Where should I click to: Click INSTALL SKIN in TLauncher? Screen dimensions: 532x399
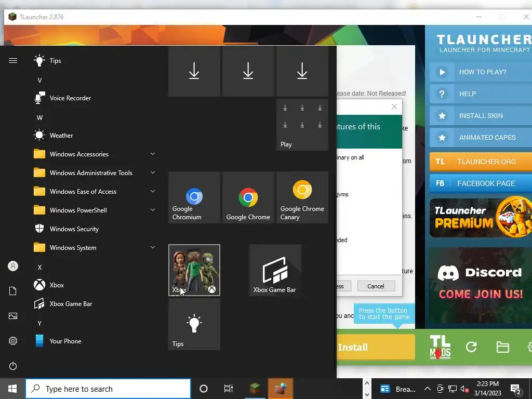[x=481, y=116]
